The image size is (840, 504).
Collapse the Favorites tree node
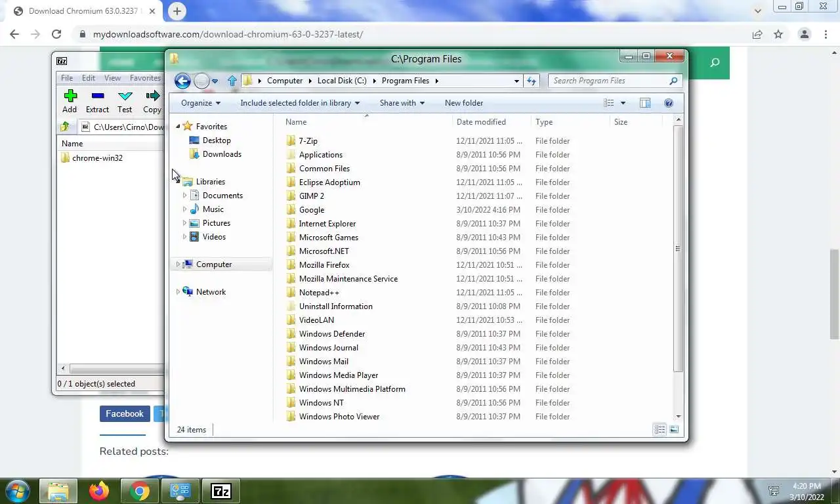178,127
